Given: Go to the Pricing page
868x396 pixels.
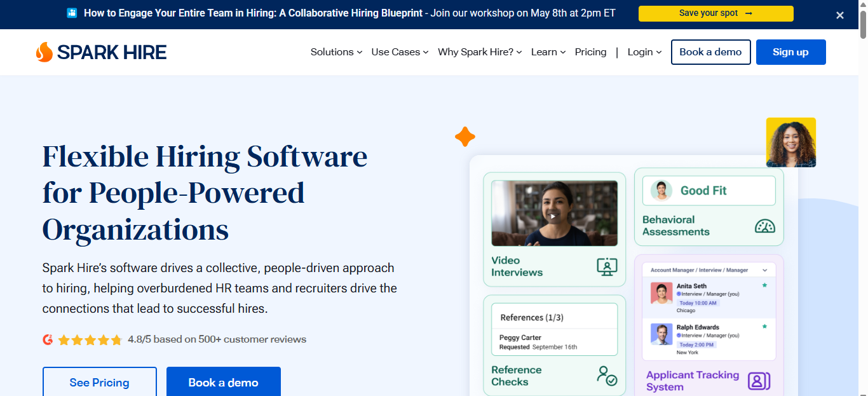Looking at the screenshot, I should [590, 52].
